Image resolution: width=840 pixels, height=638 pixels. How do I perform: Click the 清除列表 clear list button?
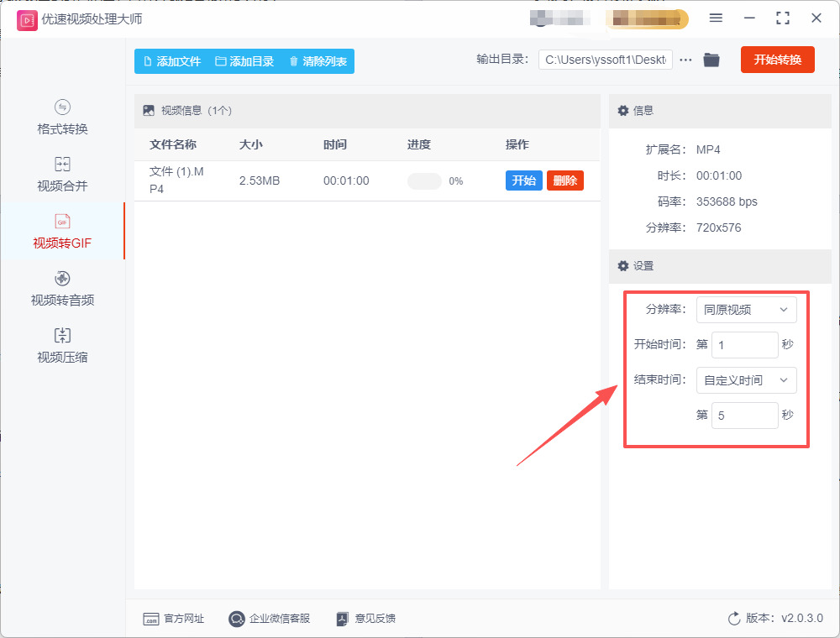coord(318,61)
